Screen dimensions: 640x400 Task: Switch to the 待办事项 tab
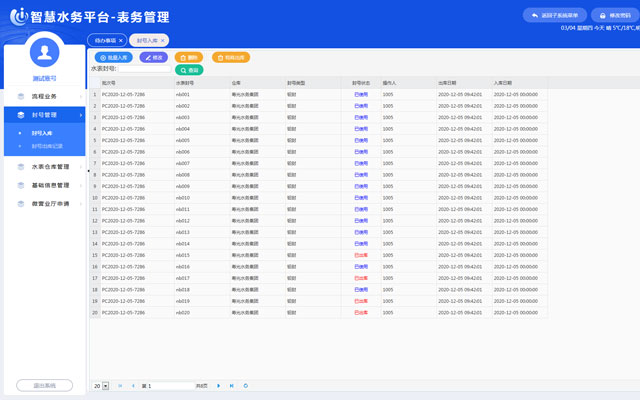tap(105, 40)
